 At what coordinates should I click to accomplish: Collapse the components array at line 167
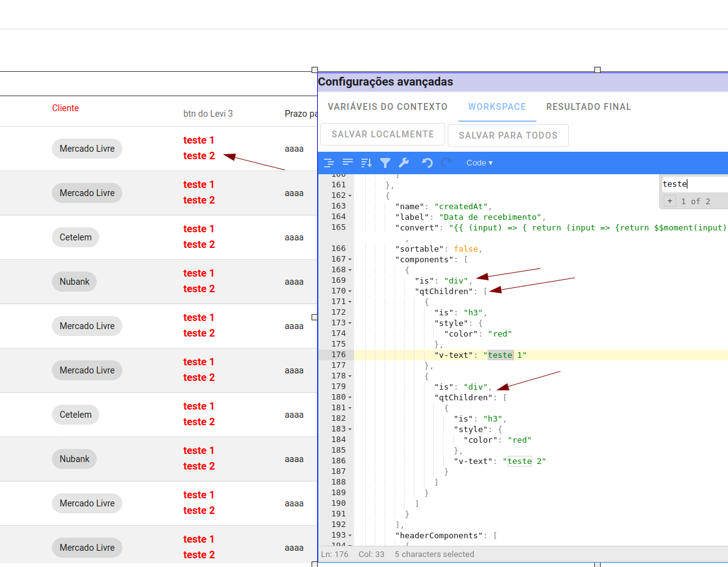tap(350, 260)
